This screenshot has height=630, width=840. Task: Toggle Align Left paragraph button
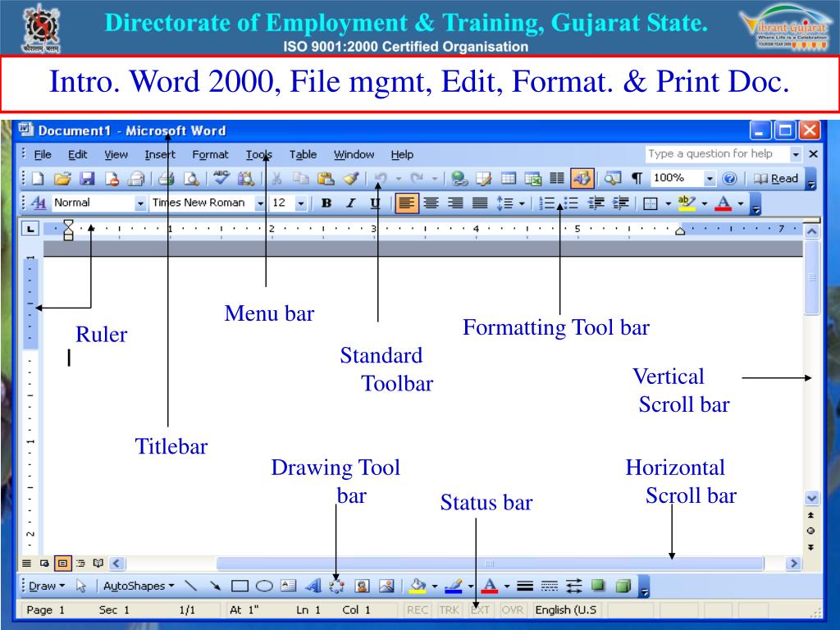click(x=407, y=203)
